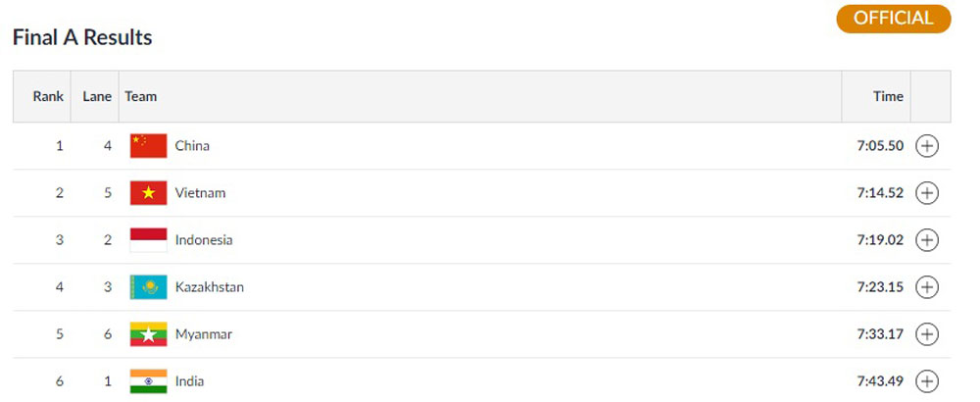This screenshot has width=980, height=402.
Task: Click the Final A Results heading
Action: point(82,37)
